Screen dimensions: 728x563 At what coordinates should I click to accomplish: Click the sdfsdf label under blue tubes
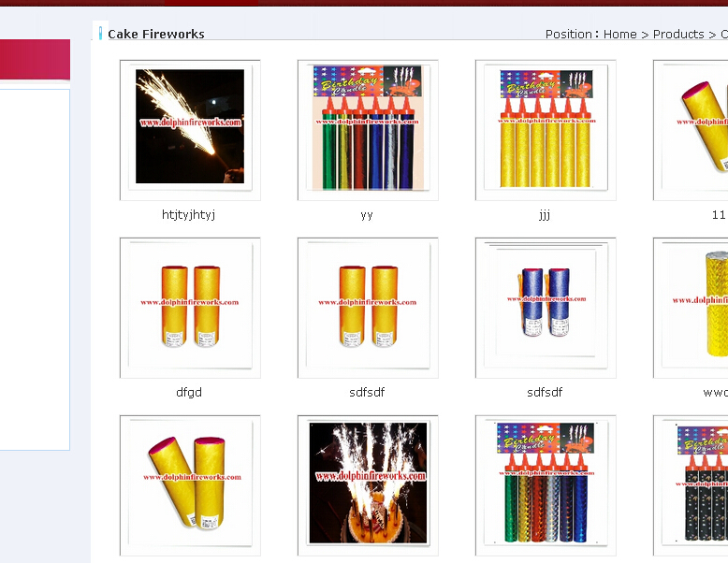coord(545,393)
